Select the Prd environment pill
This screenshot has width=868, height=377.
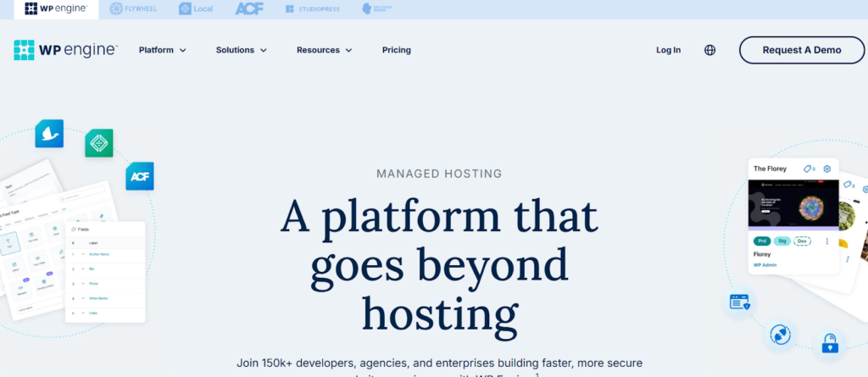[761, 241]
